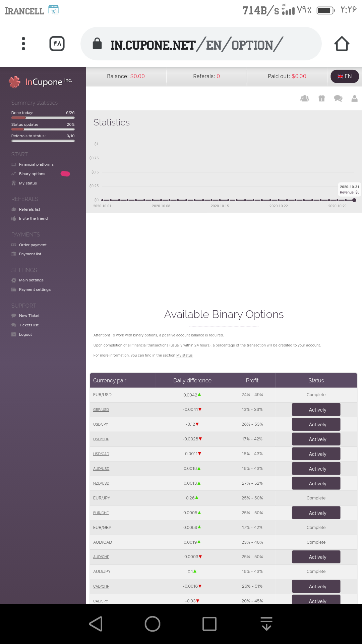Viewport: 362px width, 644px height.
Task: Toggle the pink Binary options indicator
Action: 65,174
